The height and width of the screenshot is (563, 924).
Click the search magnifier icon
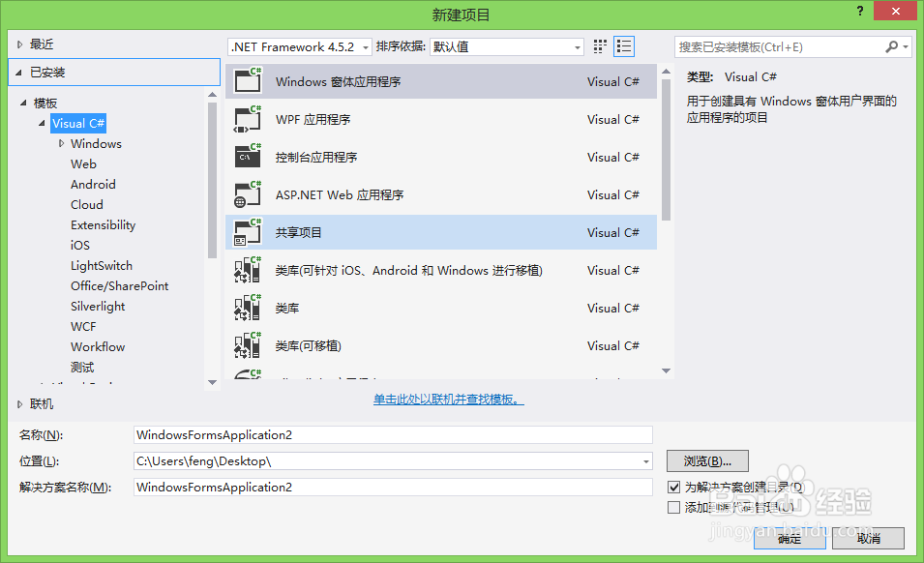[892, 46]
